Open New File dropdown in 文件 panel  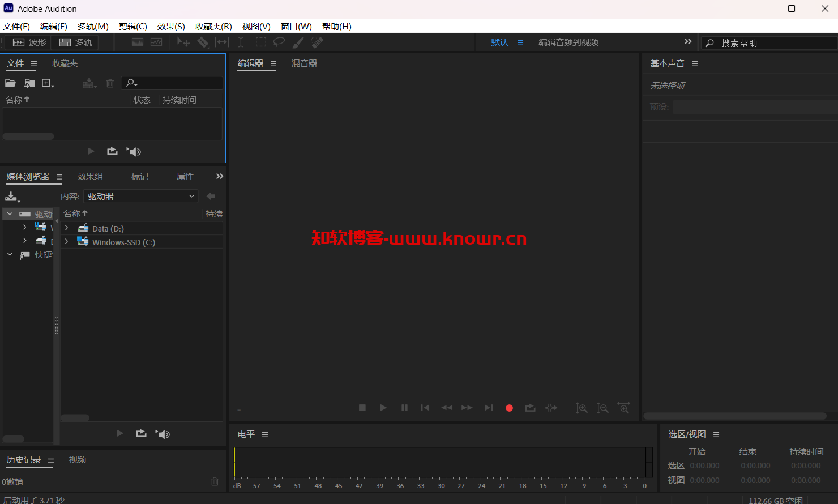click(48, 83)
